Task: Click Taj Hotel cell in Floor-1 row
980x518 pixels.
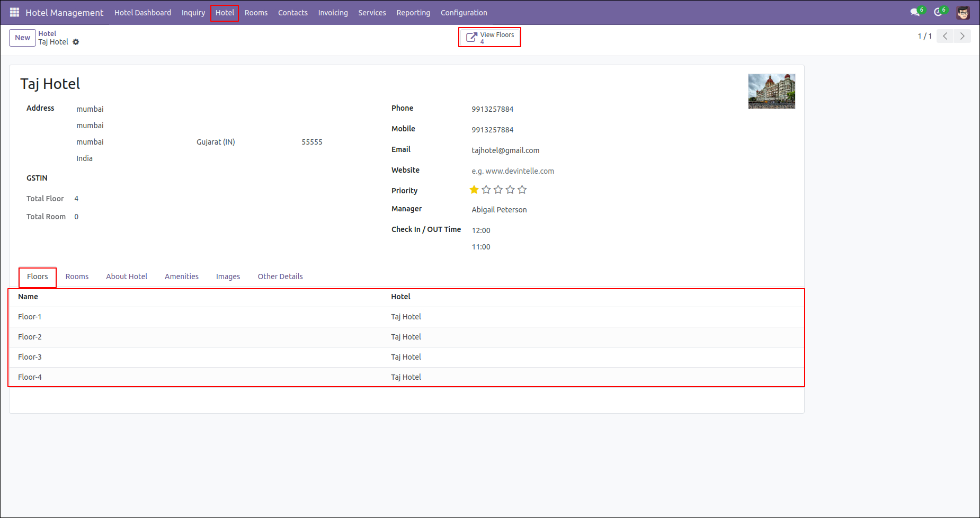Action: 406,317
